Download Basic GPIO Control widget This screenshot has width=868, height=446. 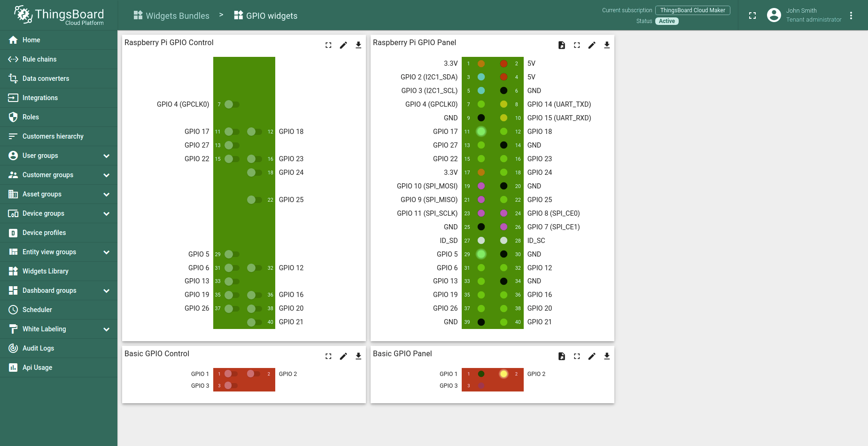pyautogui.click(x=358, y=356)
